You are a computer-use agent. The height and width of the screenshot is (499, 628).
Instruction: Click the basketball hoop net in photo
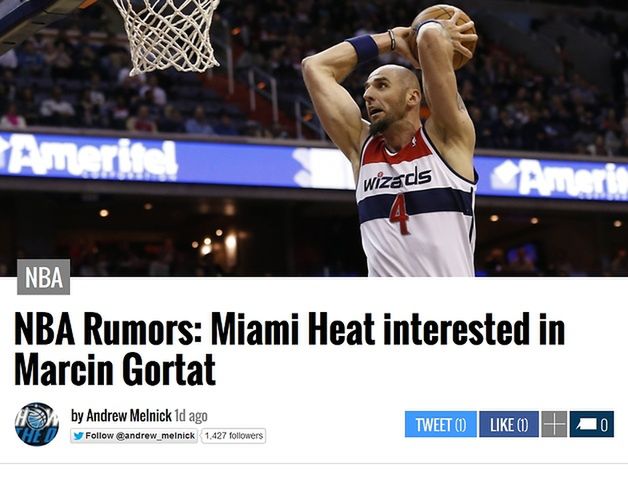(x=167, y=36)
